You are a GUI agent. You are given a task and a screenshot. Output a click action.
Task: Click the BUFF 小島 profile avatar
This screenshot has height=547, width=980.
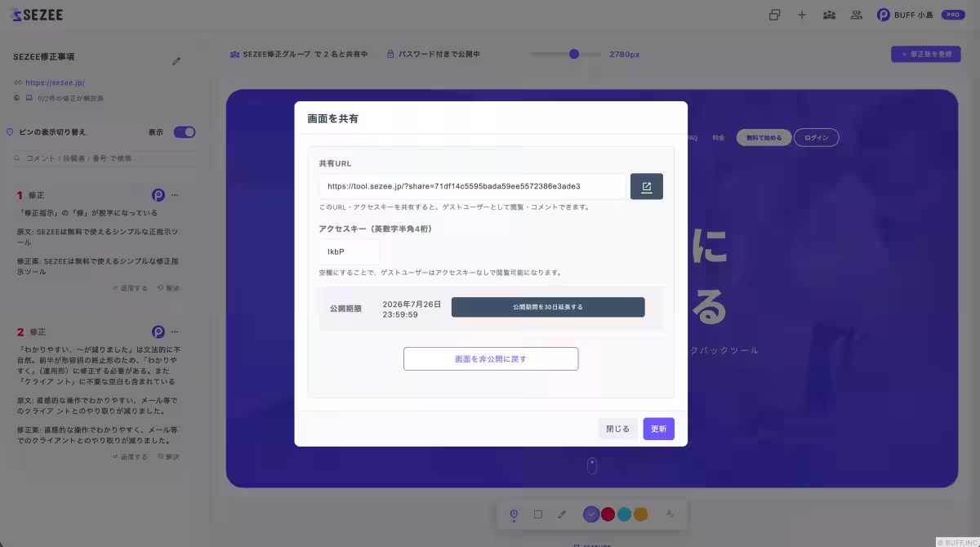click(883, 15)
